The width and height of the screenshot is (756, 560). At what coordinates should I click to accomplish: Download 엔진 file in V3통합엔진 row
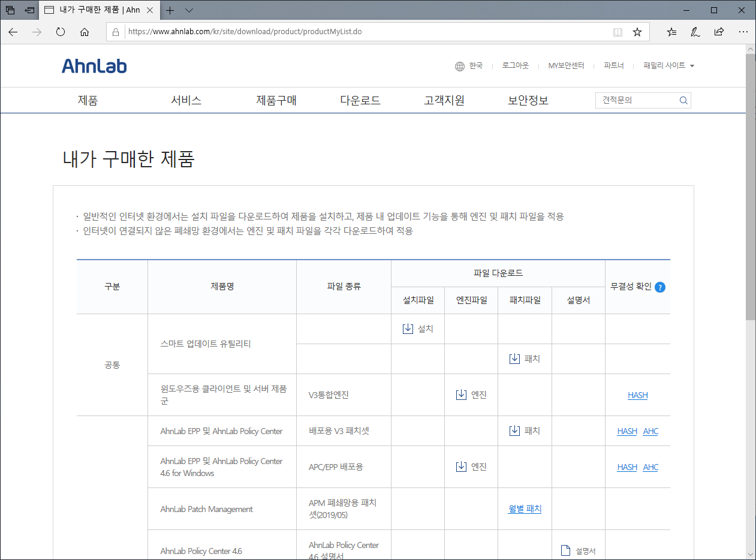click(x=471, y=395)
